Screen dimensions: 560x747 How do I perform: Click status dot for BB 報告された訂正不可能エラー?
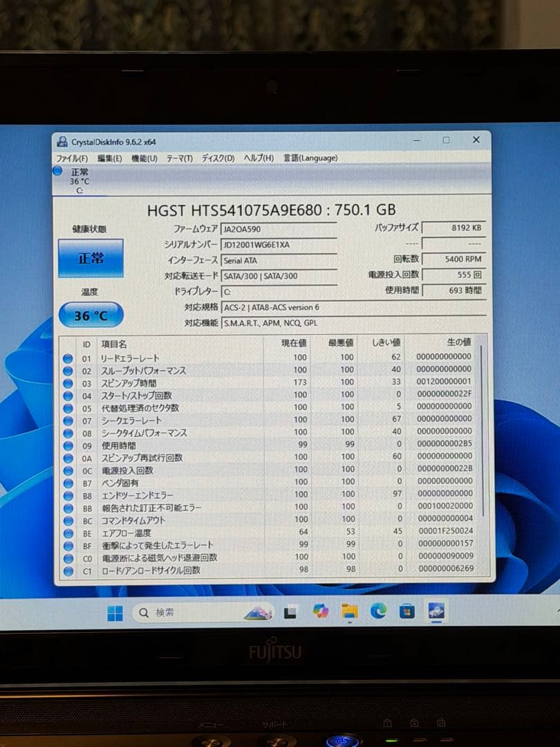(68, 508)
